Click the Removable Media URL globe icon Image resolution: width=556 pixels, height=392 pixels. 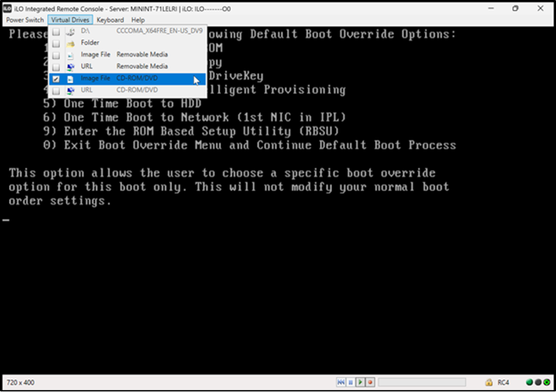pos(71,67)
